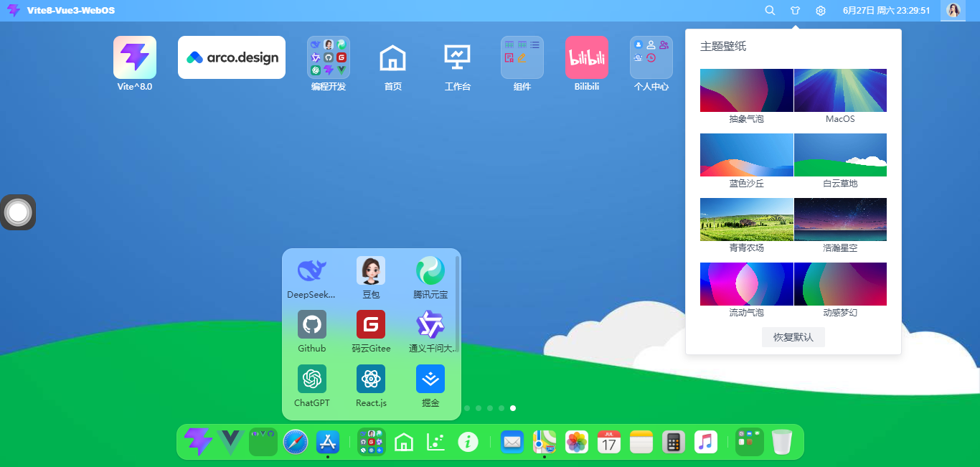Select the 抽象气泡 wallpaper
Screen dimensions: 980x467
click(747, 90)
